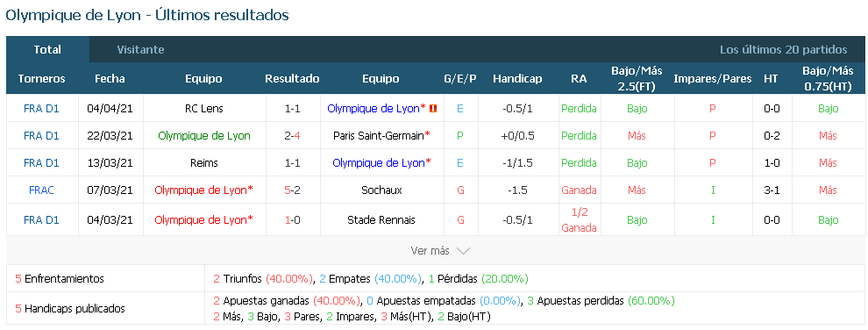
Task: Open the Reims team link
Action: pyautogui.click(x=203, y=162)
